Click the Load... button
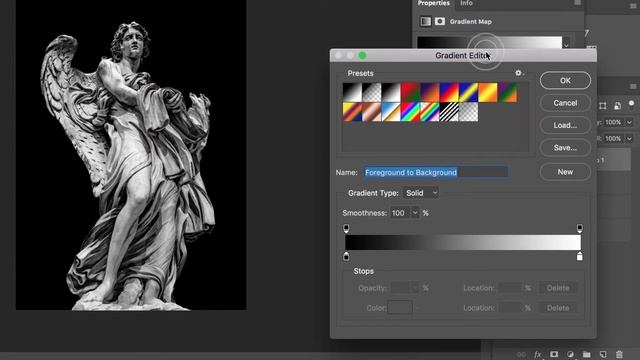 coord(565,125)
